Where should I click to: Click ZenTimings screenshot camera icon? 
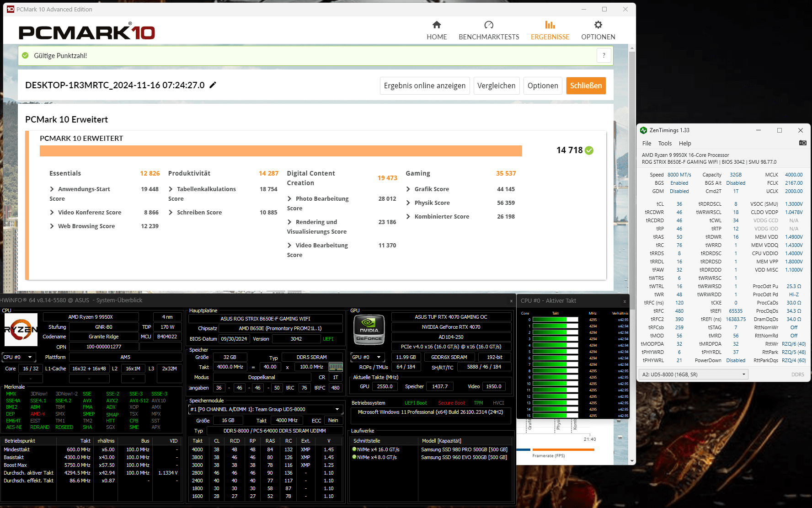coord(802,143)
